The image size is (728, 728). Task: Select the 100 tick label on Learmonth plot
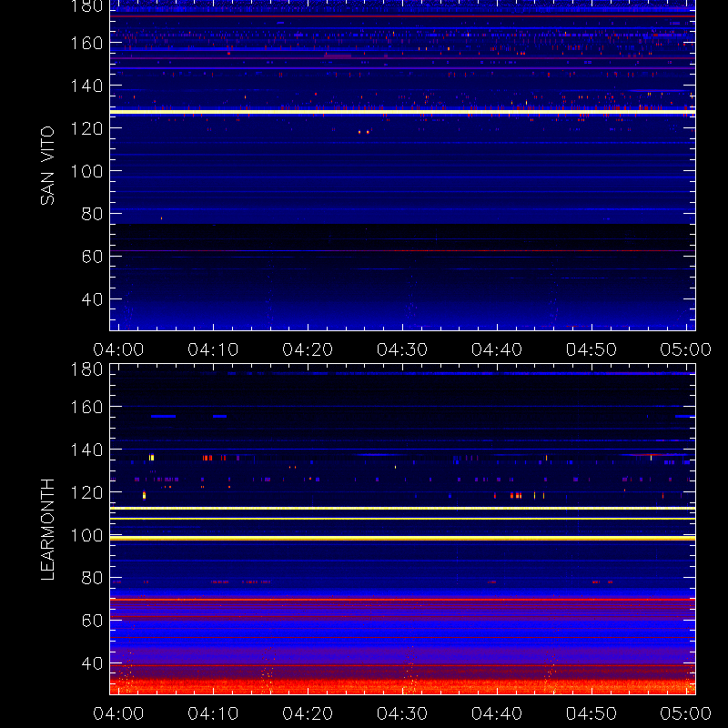pos(86,535)
